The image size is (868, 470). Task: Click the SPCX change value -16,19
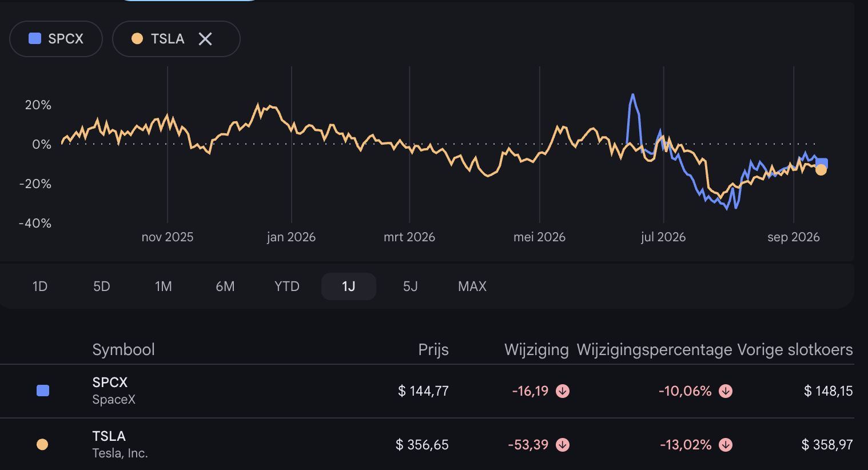530,391
